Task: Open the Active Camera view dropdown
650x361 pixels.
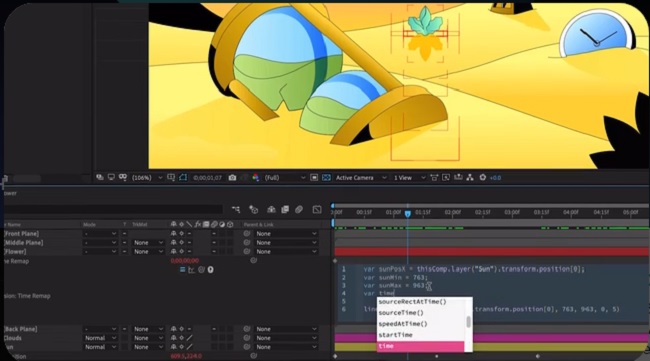Action: (360, 177)
